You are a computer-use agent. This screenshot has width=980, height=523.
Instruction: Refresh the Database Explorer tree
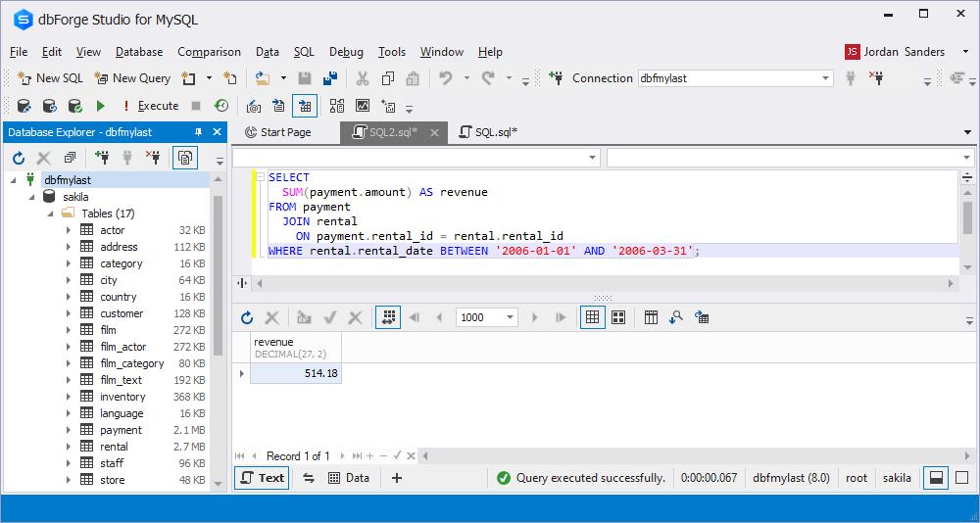coord(18,158)
